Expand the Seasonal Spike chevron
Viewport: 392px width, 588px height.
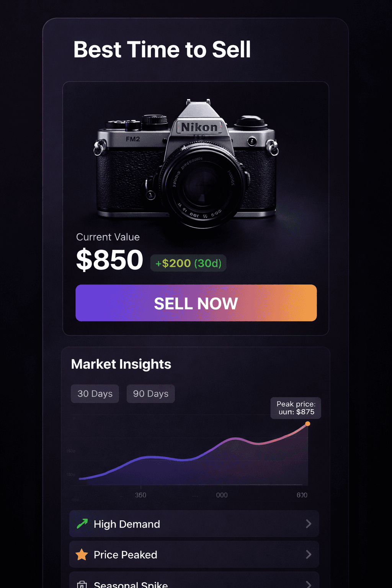(309, 584)
